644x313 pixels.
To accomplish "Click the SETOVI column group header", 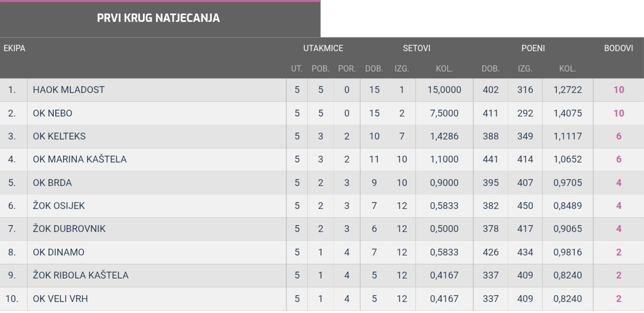I will tap(416, 49).
